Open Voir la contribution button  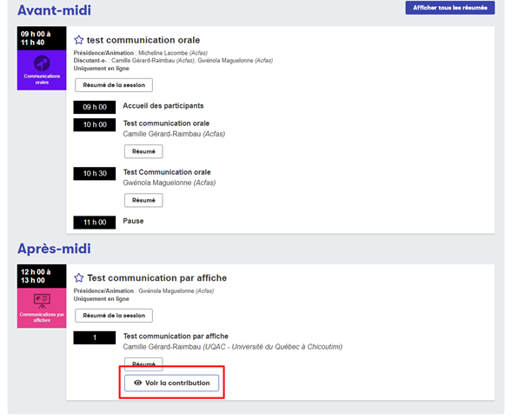tap(171, 383)
